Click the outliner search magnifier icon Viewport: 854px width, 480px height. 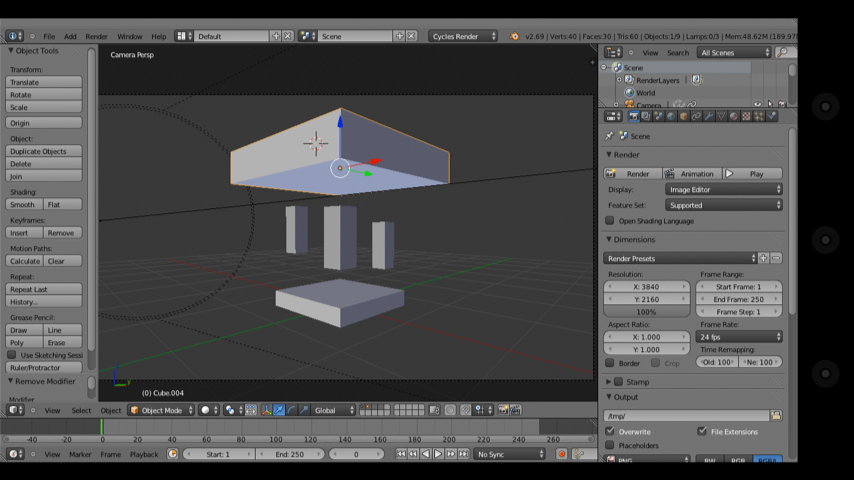[781, 52]
